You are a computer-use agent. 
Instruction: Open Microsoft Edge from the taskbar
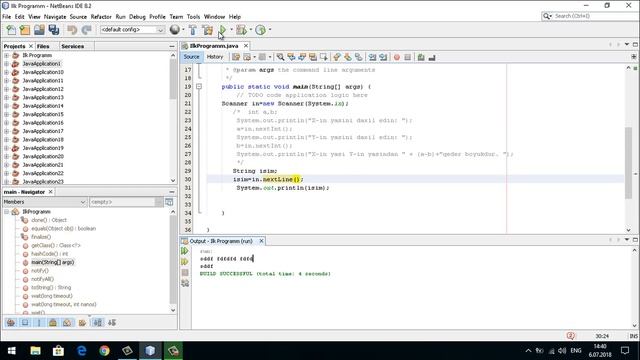tap(82, 351)
